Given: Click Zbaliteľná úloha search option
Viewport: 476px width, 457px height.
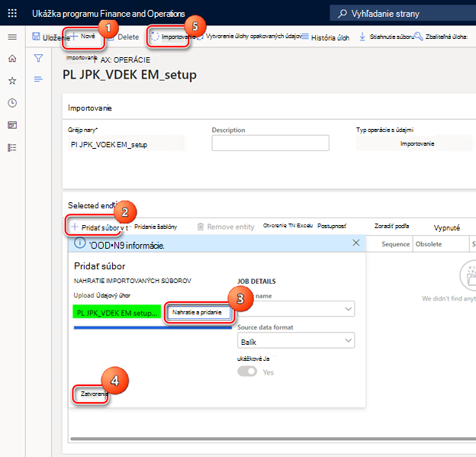Looking at the screenshot, I should point(441,37).
